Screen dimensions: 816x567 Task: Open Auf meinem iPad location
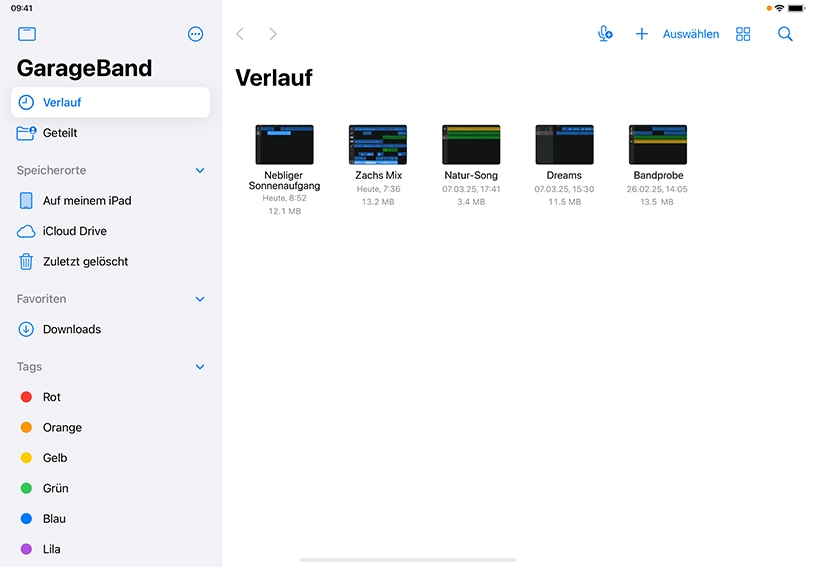[x=110, y=201]
